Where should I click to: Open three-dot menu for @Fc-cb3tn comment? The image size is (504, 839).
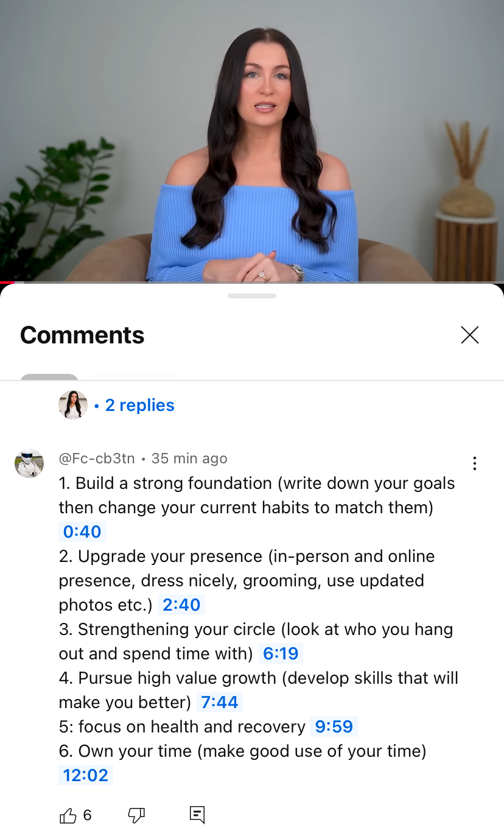click(x=474, y=464)
